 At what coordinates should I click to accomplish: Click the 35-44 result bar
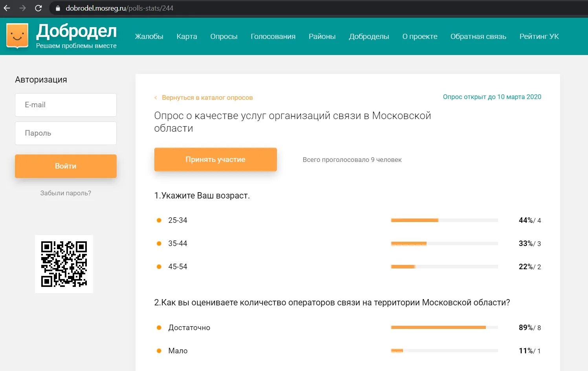(x=444, y=243)
